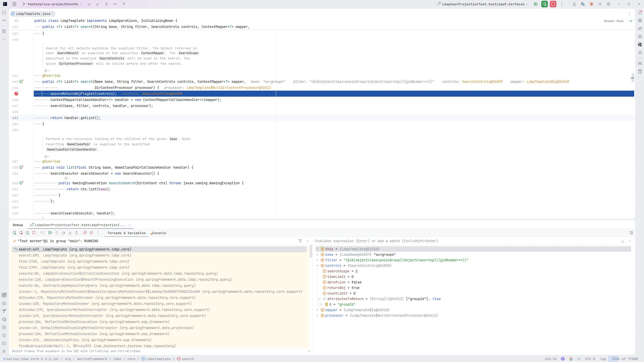Screen dimensions: 644x362
Task: Collapse the controls variable node
Action: pyautogui.click(x=317, y=266)
